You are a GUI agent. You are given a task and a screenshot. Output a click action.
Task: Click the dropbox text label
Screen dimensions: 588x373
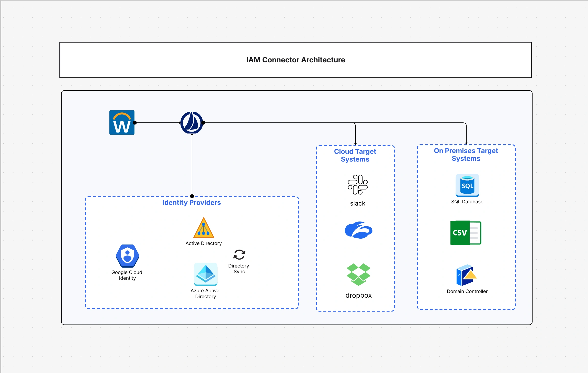[358, 295]
